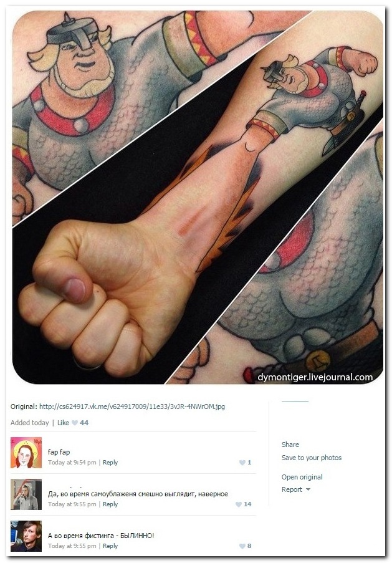This screenshot has height=563, width=392.
Task: Click the 'Today at 9:54 pm' timestamp
Action: tap(72, 463)
